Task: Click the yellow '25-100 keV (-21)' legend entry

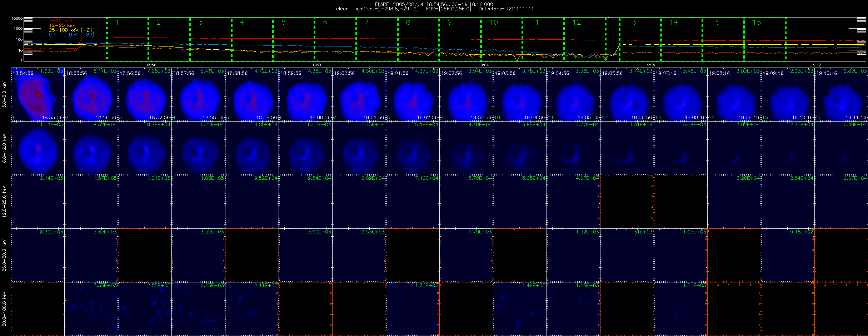Action: [x=72, y=30]
